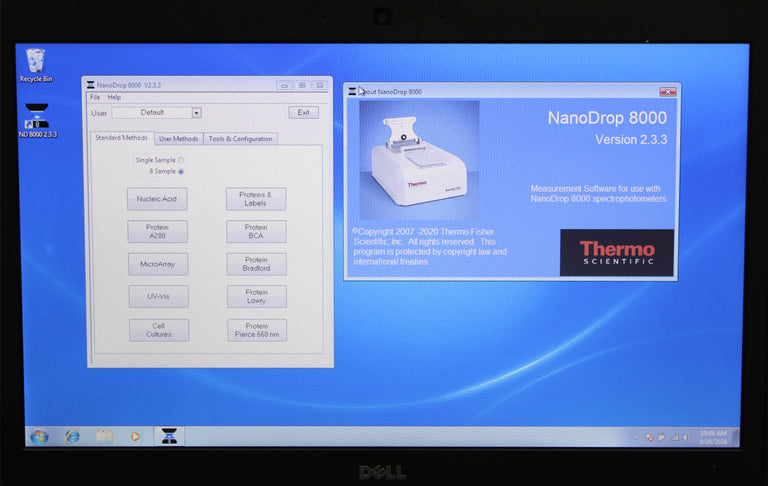Click the taskbar clock showing the time
Screen dimensions: 768x486
tap(713, 437)
